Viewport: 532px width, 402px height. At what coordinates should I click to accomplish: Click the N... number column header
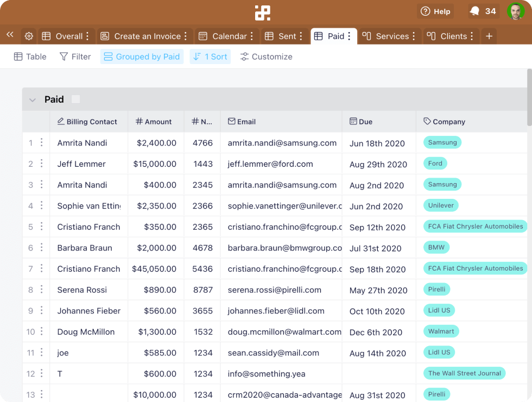tap(202, 122)
